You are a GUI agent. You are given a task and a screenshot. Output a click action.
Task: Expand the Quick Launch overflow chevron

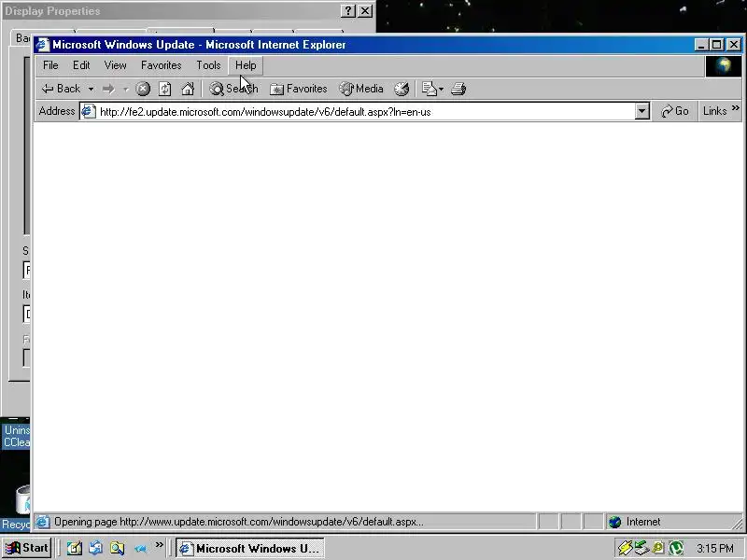coord(159,544)
